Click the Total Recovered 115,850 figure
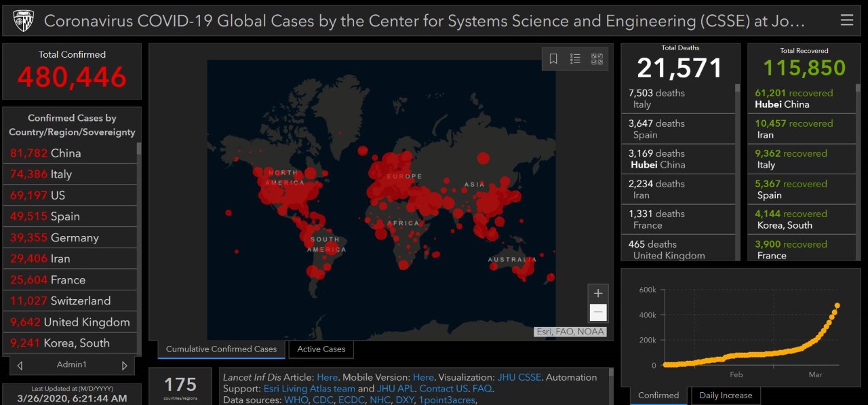The image size is (868, 405). point(804,68)
